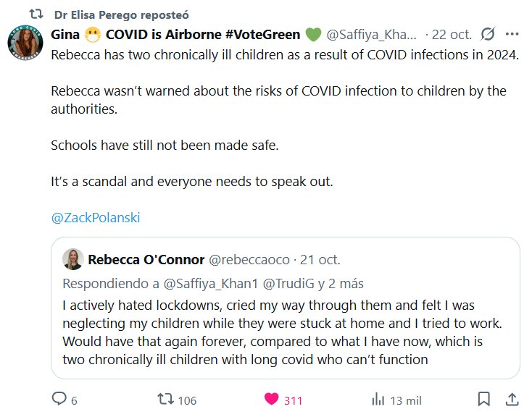
Task: Open the repost menu showing 106
Action: pos(166,399)
